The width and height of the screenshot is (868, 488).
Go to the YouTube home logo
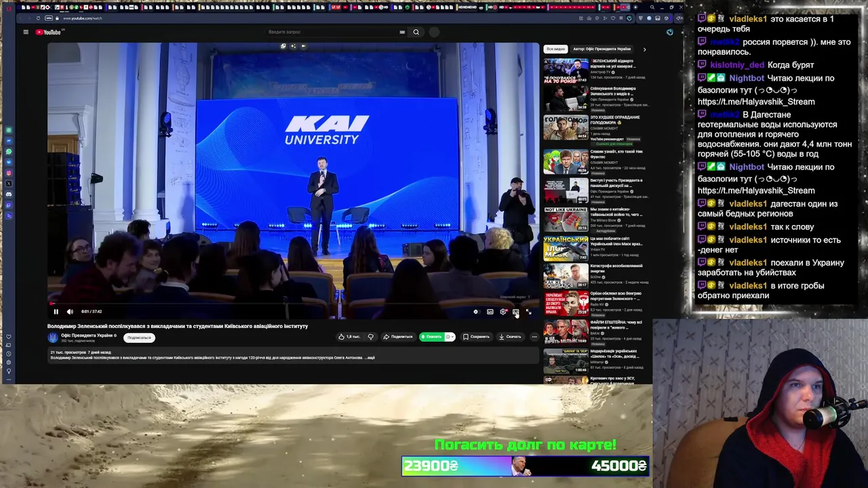tap(49, 32)
